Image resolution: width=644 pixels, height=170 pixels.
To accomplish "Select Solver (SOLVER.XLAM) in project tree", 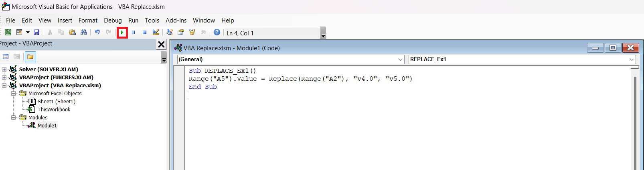I will click(49, 70).
